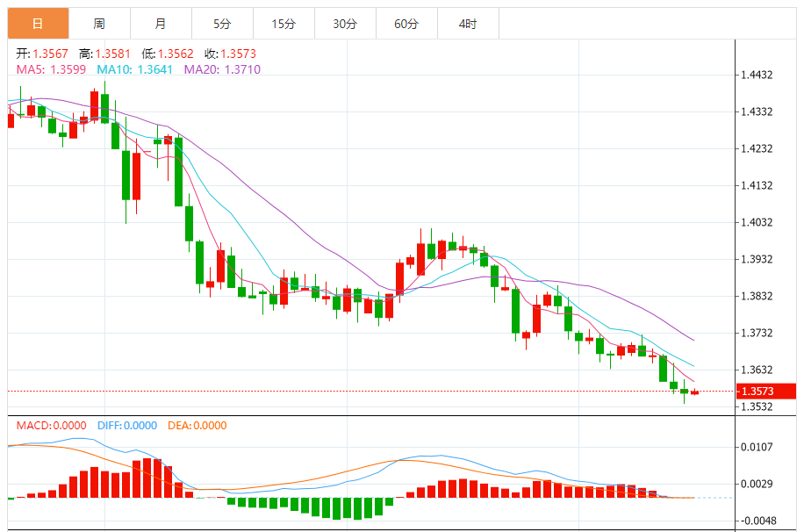The height and width of the screenshot is (532, 804).
Task: Click the latest small red candlestick
Action: tap(695, 392)
